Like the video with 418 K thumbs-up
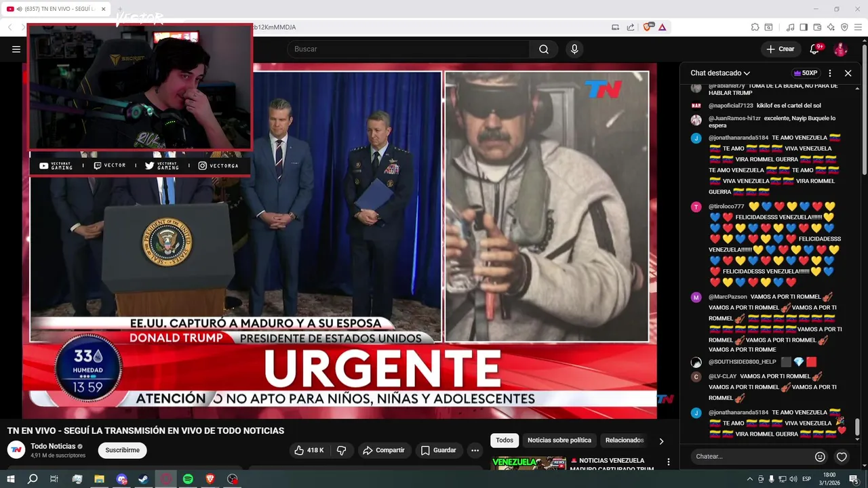 point(309,450)
